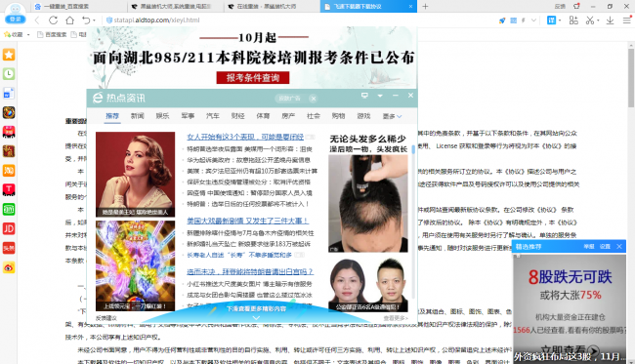The image size is (635, 364).
Task: Expand the 收藏 bookmarks dropdown arrow
Action: tap(28, 35)
